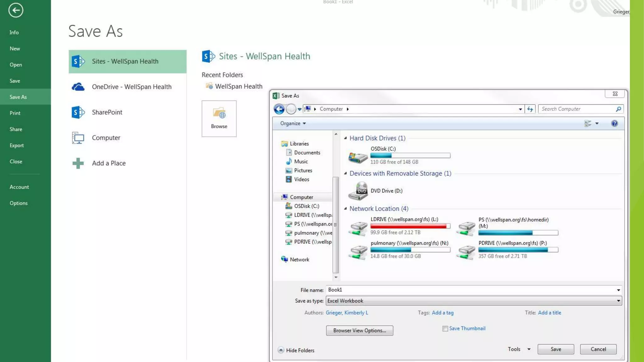Click the change view icon in toolbar
This screenshot has height=362, width=644.
[x=587, y=123]
